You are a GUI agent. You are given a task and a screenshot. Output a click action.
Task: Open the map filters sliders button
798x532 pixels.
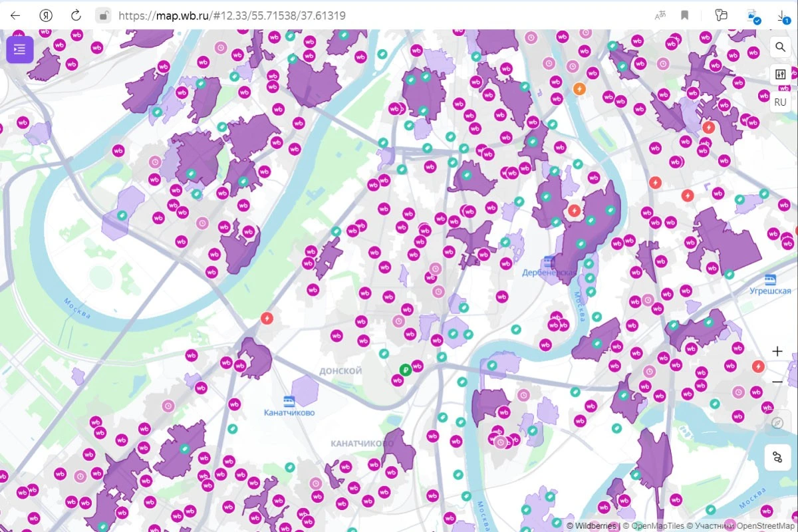click(x=780, y=74)
